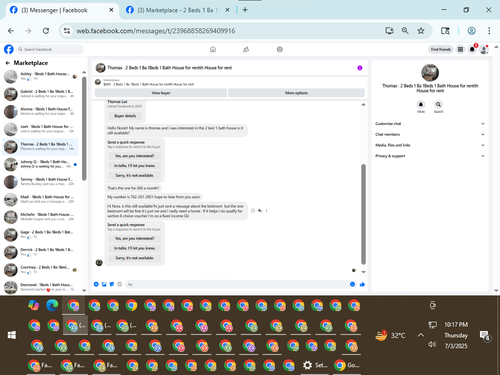
Task: Open the notifications bell in Facebook header
Action: click(472, 49)
